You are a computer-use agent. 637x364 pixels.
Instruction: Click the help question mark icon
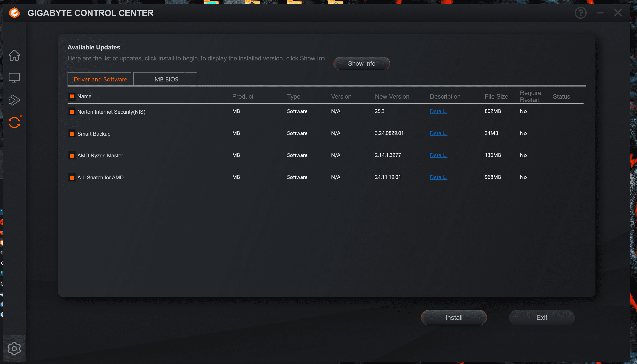[x=580, y=13]
